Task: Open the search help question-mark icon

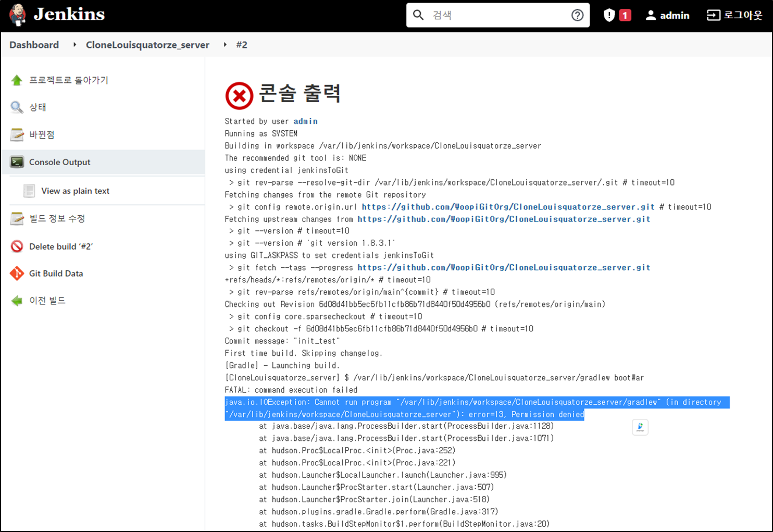Action: [x=577, y=15]
